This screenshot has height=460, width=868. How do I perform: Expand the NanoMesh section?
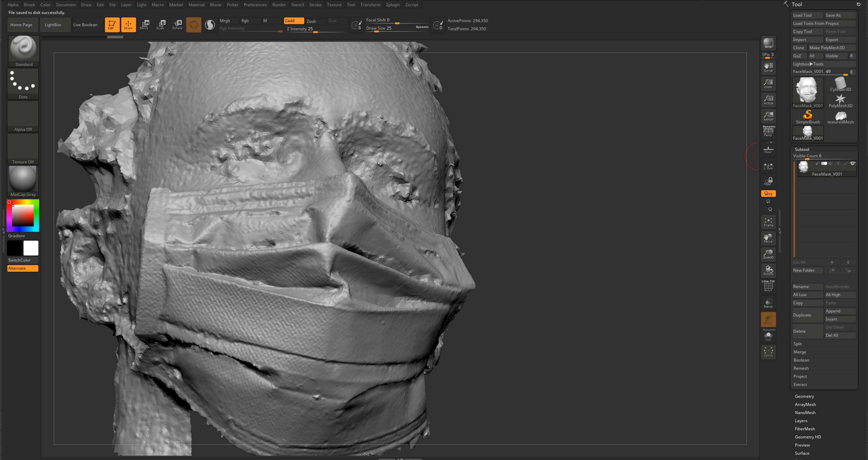click(805, 413)
